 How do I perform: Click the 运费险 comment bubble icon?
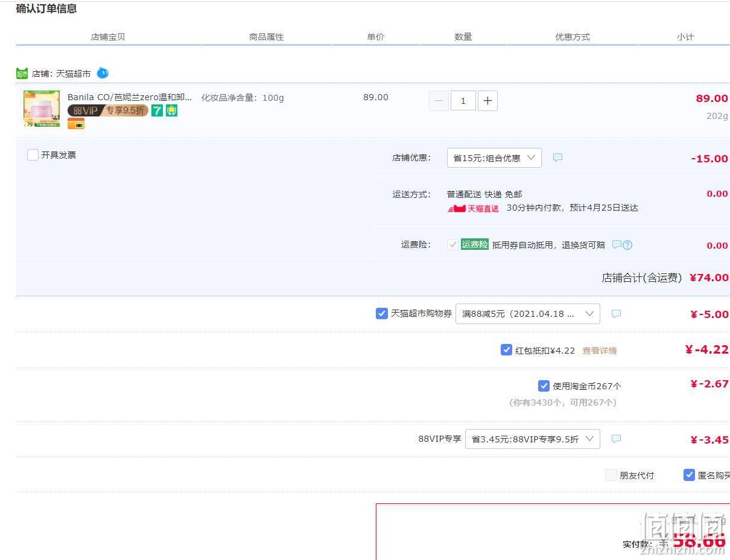(617, 244)
